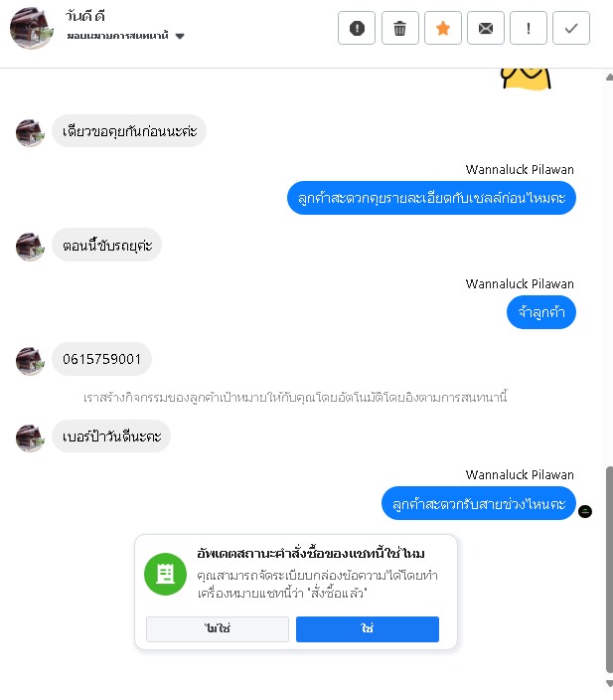613x700 pixels.
Task: Click the message delivery status icon
Action: point(585,511)
